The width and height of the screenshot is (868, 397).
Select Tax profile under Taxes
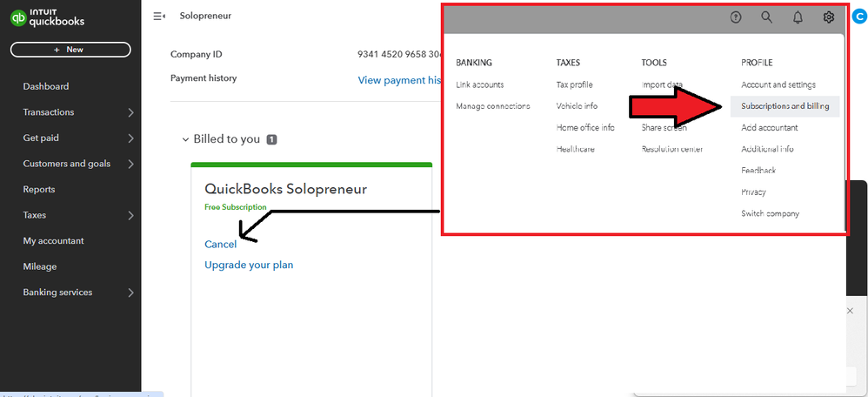click(x=575, y=84)
